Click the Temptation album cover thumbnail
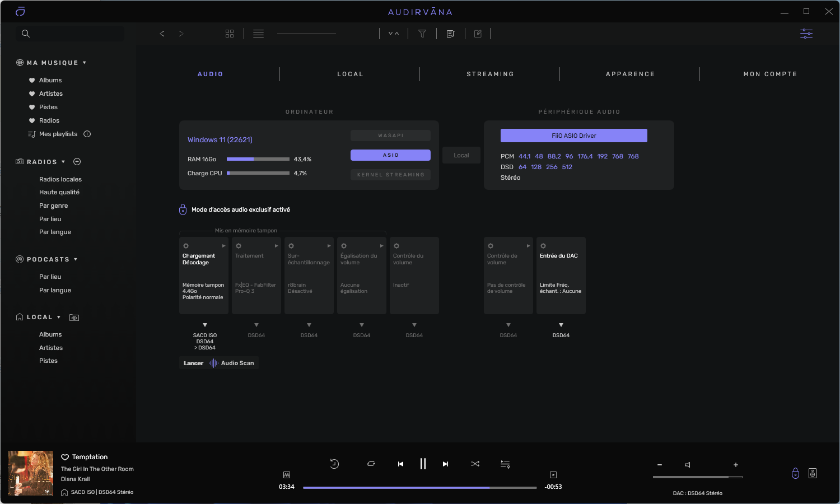This screenshot has width=840, height=504. [x=31, y=473]
